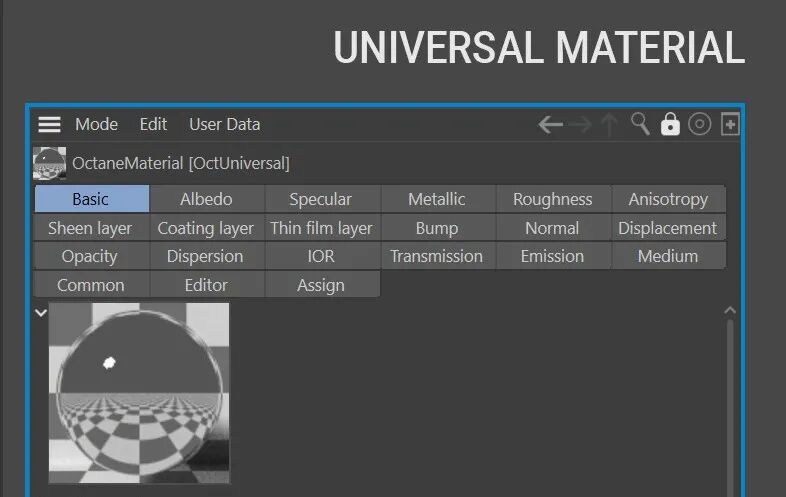The width and height of the screenshot is (786, 497).
Task: Click the up arrow navigation icon
Action: click(x=610, y=124)
